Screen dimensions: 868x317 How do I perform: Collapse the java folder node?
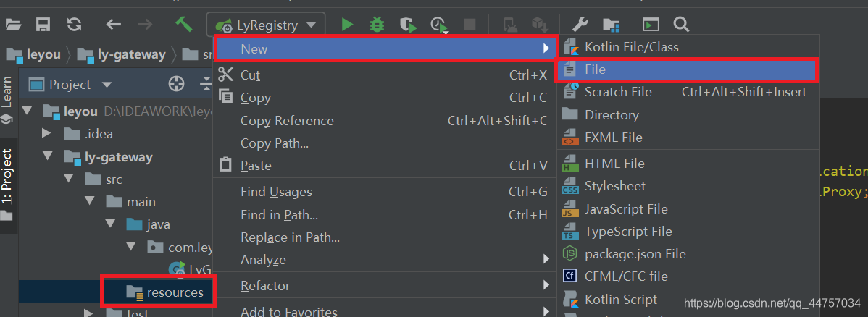click(x=110, y=224)
